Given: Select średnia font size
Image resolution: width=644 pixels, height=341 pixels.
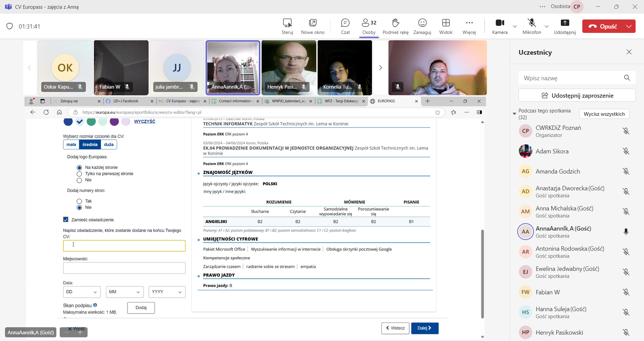Looking at the screenshot, I should click(90, 145).
